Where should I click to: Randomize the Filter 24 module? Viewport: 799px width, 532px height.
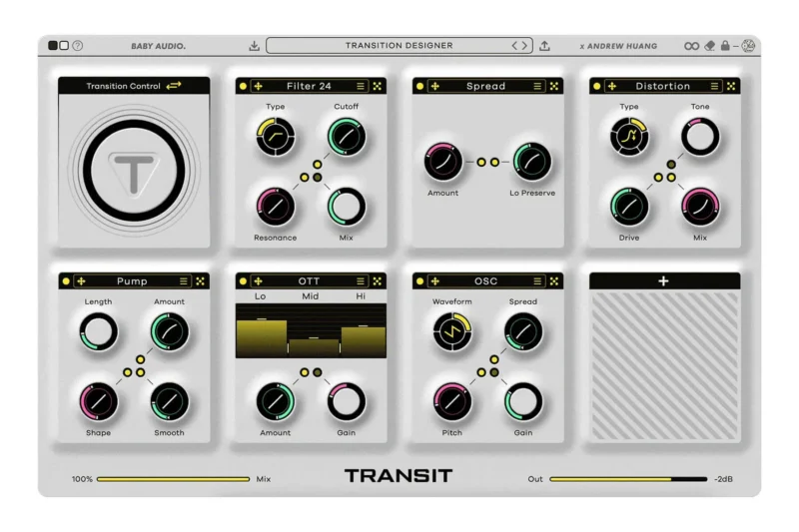[x=378, y=86]
